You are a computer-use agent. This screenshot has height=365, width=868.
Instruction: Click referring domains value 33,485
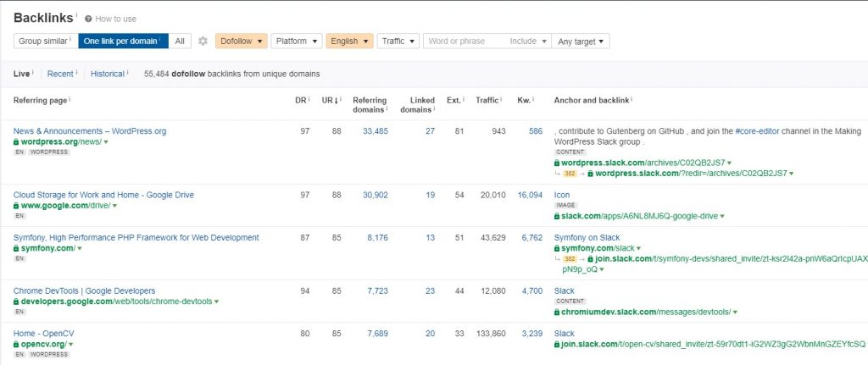pos(376,131)
